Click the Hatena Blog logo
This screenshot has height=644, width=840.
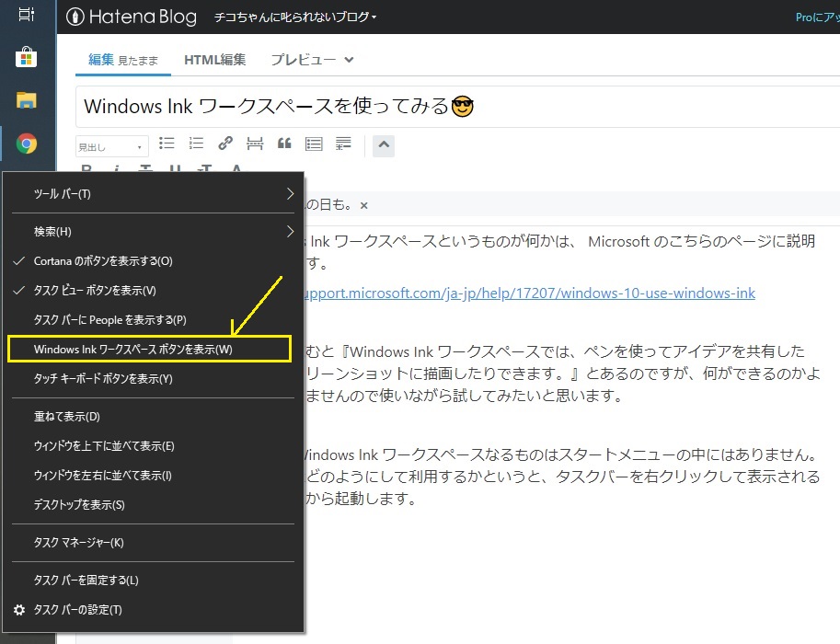pos(132,17)
